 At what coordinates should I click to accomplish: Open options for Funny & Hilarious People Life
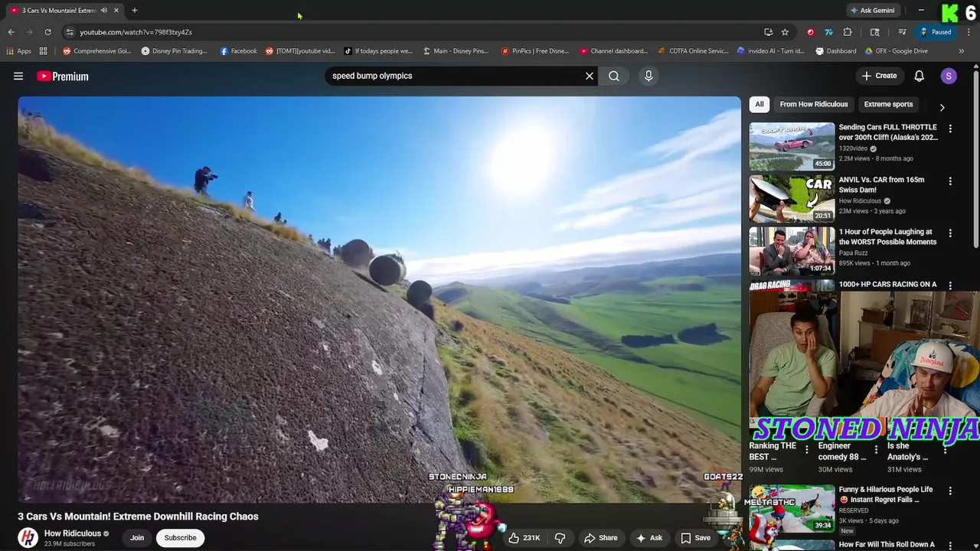[950, 491]
